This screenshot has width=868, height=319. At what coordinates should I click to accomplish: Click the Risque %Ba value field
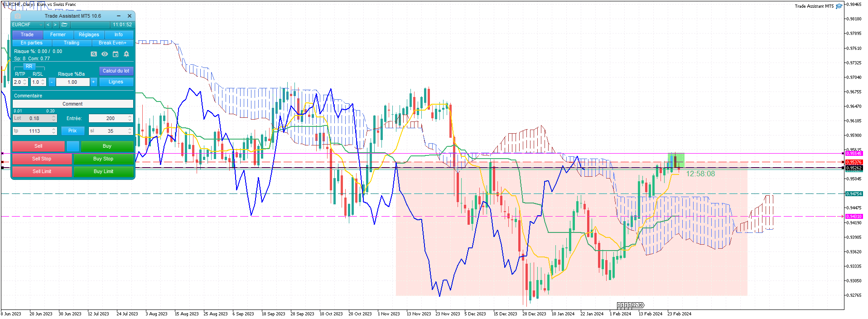coord(72,82)
